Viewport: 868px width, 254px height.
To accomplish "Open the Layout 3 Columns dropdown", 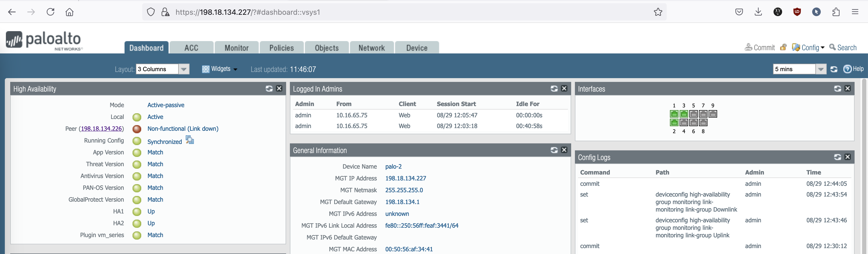I will [x=183, y=69].
